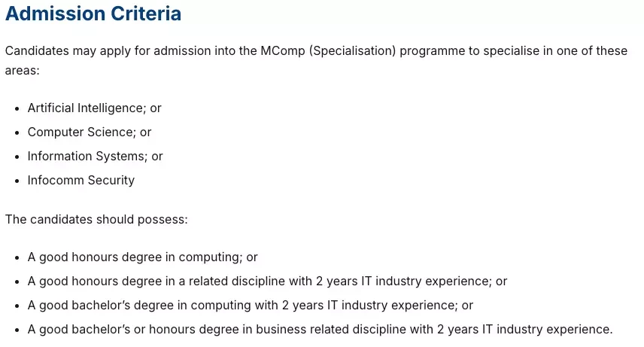Click the bullet before Computer Science
Viewport: 644px width, 347px height.
pos(17,132)
